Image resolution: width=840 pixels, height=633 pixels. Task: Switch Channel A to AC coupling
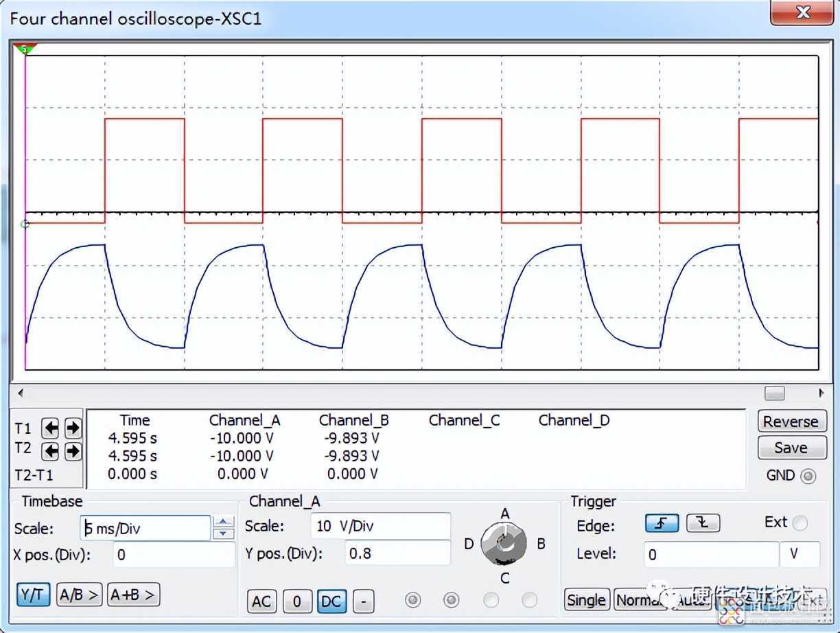(x=261, y=601)
